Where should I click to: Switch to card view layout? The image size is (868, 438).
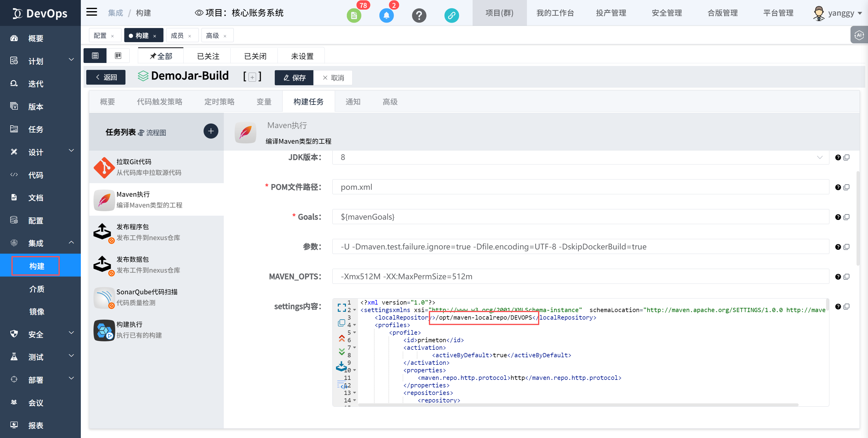[118, 56]
